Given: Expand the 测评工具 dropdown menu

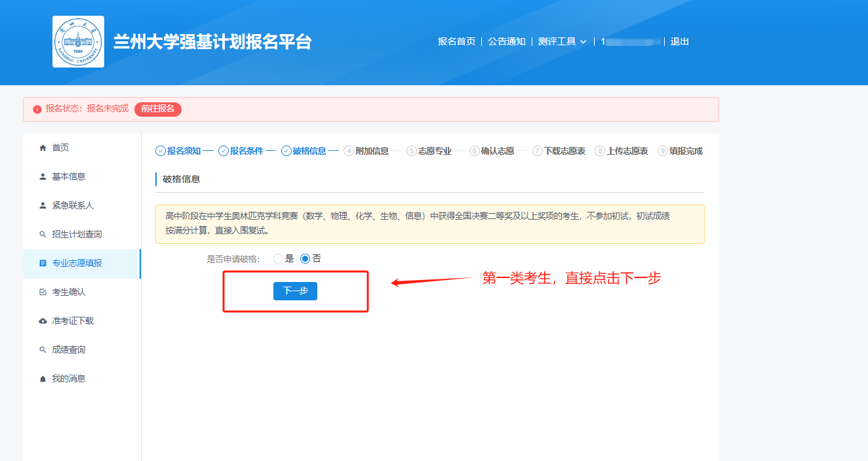Looking at the screenshot, I should click(562, 41).
